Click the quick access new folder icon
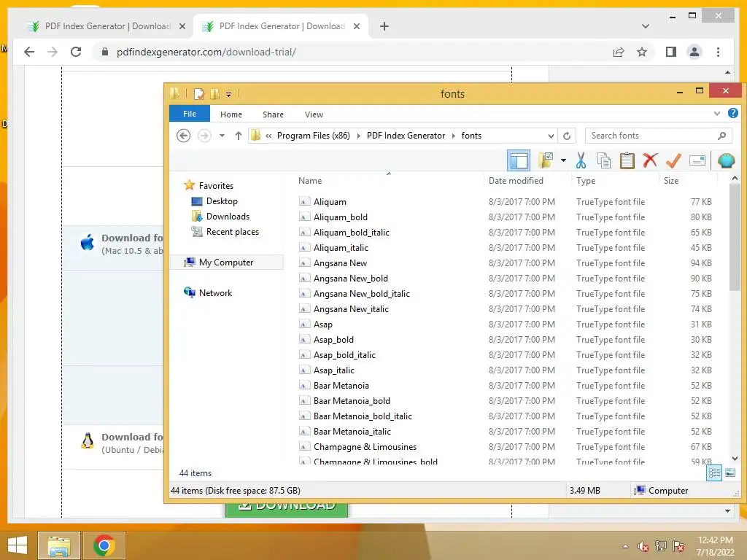Screen dimensions: 747x560 click(215, 94)
